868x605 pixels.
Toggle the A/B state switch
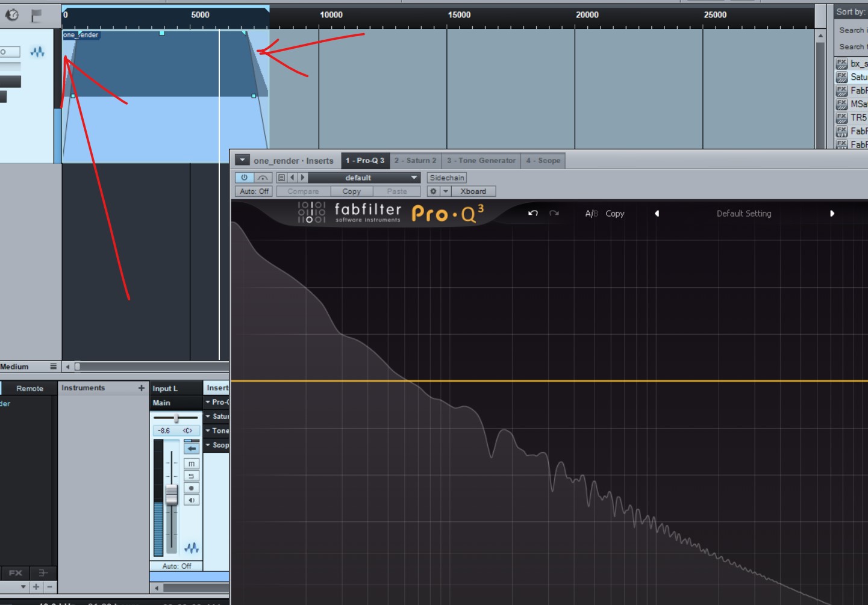591,214
